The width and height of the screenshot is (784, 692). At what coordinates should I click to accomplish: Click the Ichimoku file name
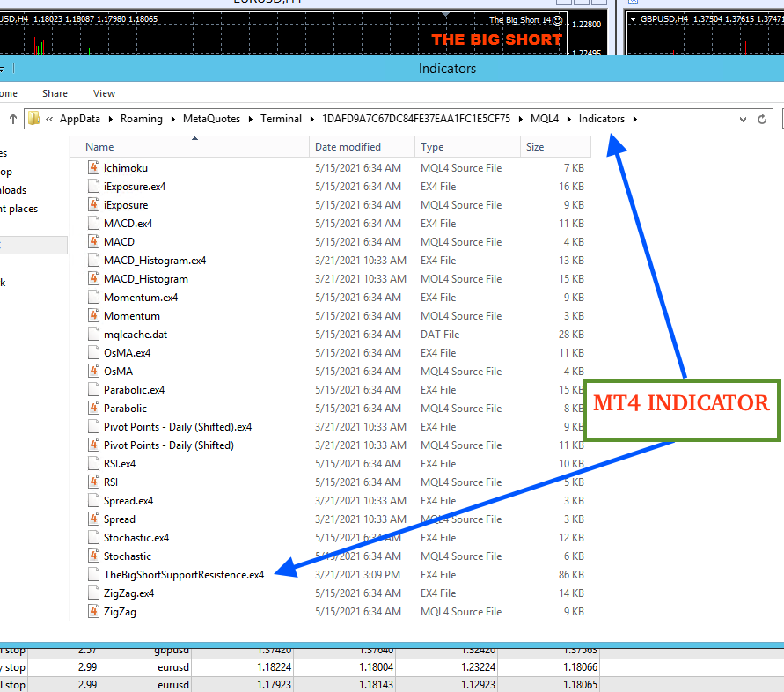(x=126, y=167)
